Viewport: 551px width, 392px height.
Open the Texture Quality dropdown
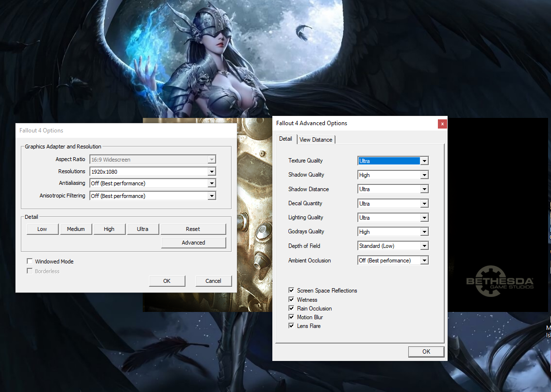click(x=393, y=161)
